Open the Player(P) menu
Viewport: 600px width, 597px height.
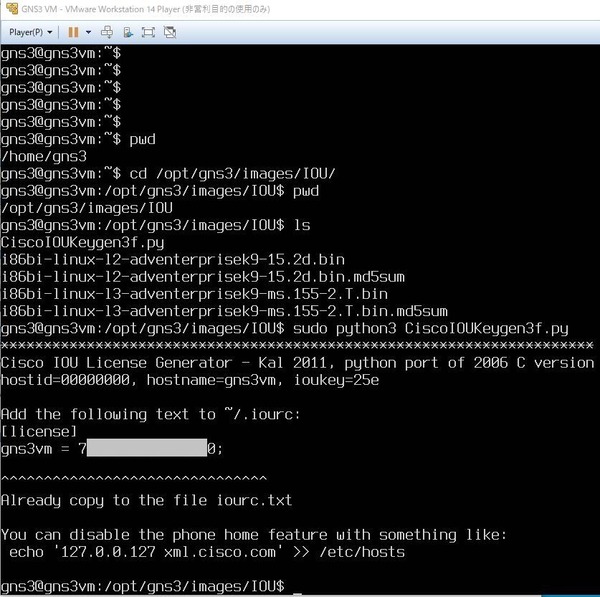31,33
